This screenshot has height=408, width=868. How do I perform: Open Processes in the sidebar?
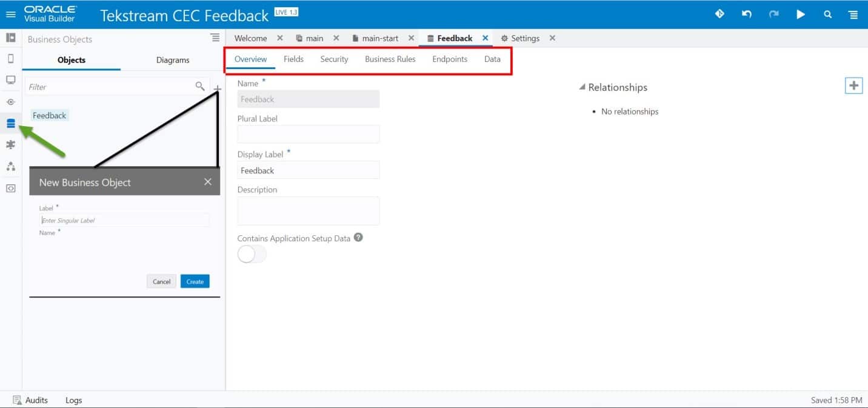(10, 166)
